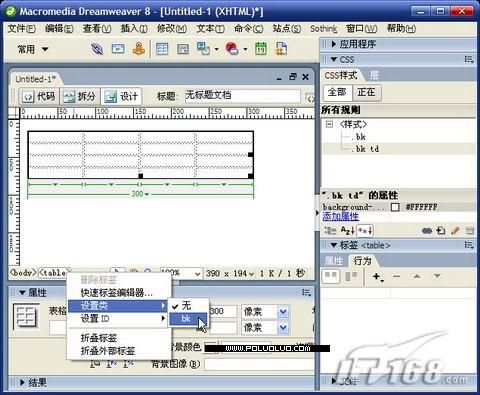
Task: Click the Edit Style pencil icon
Action: [x=455, y=230]
